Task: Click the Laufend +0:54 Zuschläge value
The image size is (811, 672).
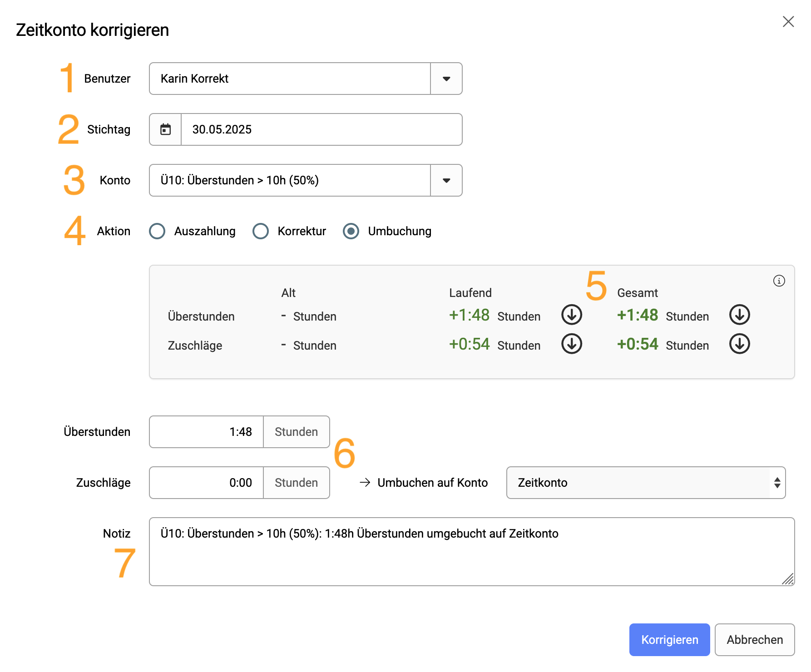Action: tap(469, 344)
